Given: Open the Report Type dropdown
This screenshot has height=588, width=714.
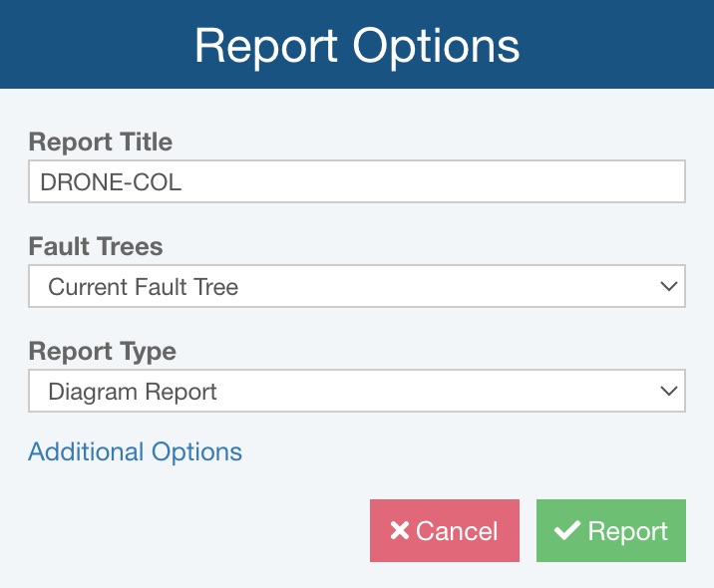Looking at the screenshot, I should pos(356,392).
